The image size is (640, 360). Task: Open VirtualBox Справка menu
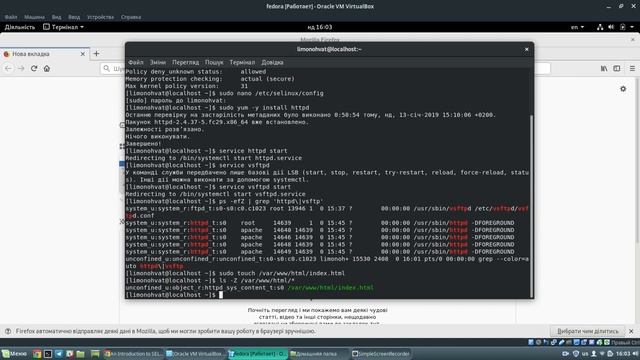click(x=131, y=17)
